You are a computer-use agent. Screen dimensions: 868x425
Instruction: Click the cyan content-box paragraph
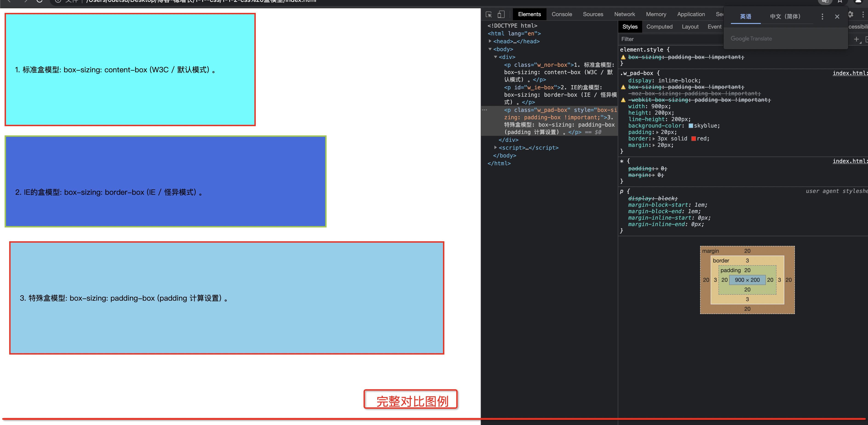(x=130, y=70)
